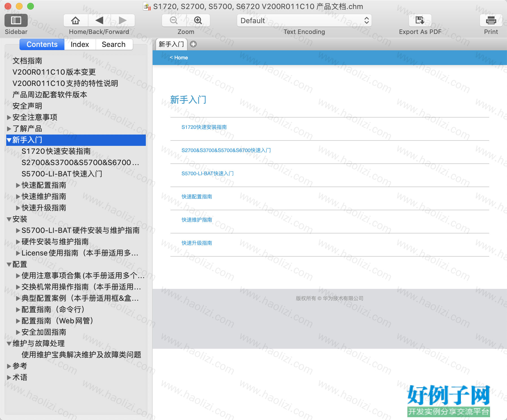The image size is (507, 420).
Task: Go to Home page icon
Action: pos(75,20)
